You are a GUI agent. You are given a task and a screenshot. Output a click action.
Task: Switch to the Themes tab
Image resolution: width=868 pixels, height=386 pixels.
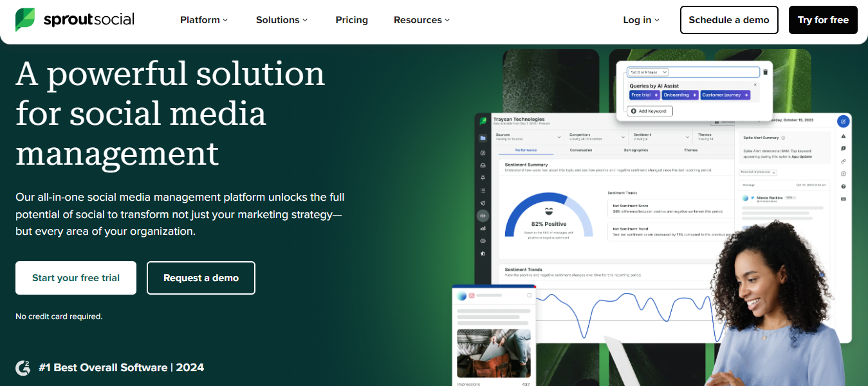coord(690,151)
